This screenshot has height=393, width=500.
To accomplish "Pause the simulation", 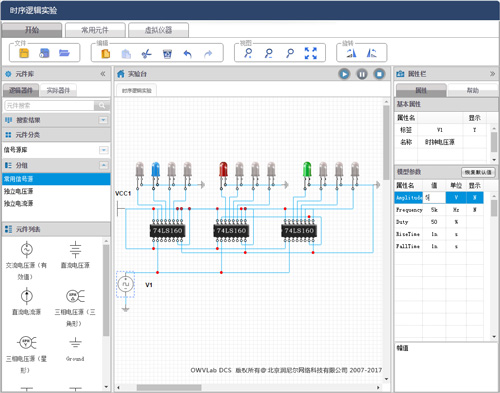I will click(x=362, y=74).
